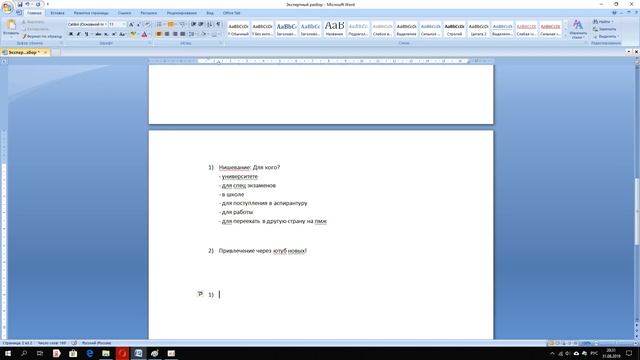Switch to Вставка (Insert) ribbon tab
This screenshot has height=360, width=640.
click(x=57, y=13)
